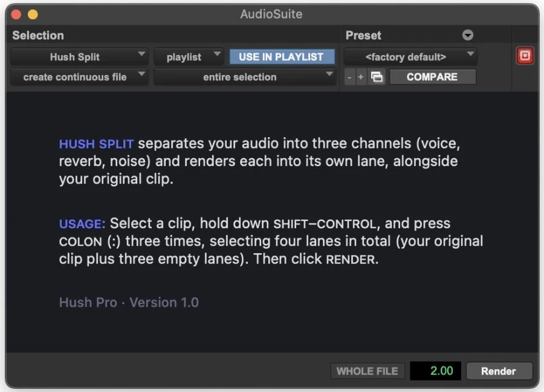Image resolution: width=544 pixels, height=392 pixels.
Task: Enable WHOLE FILE processing mode
Action: [x=367, y=371]
